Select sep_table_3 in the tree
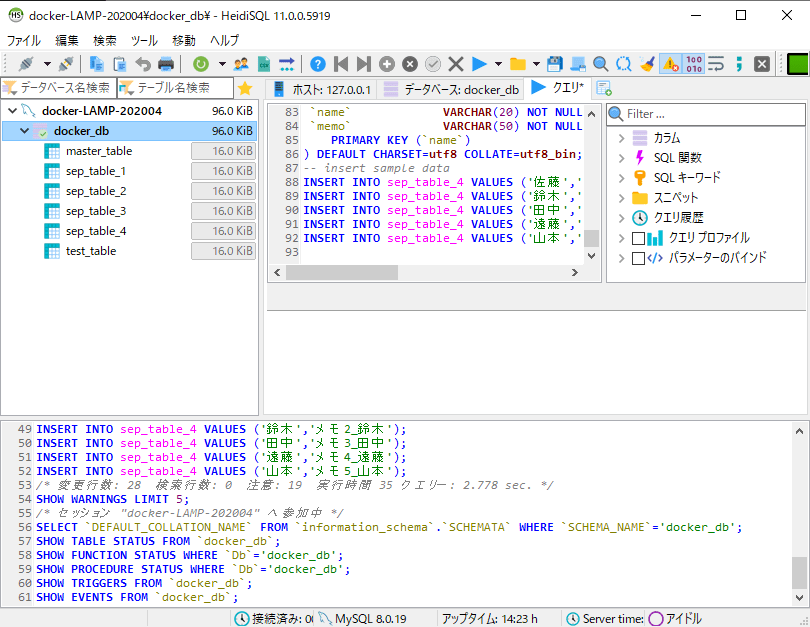 [96, 211]
